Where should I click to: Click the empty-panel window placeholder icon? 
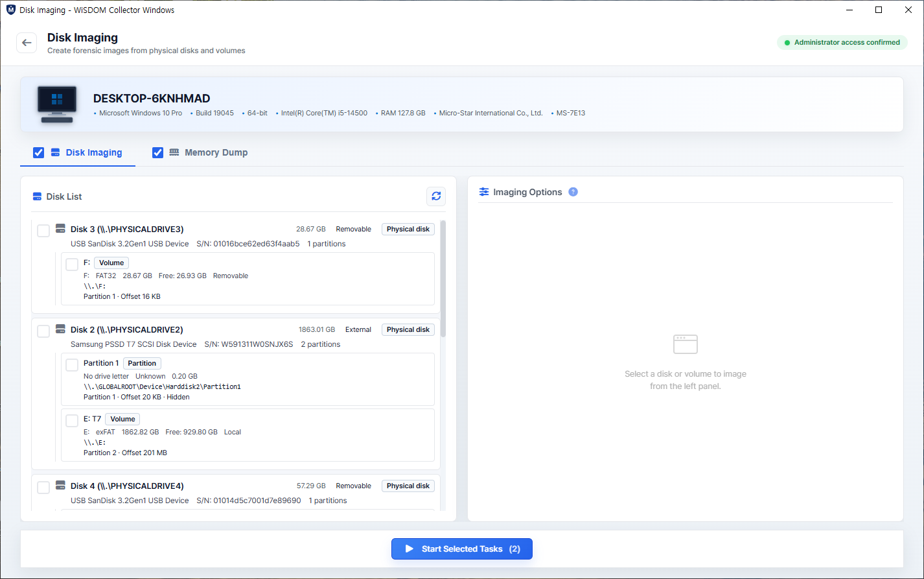point(686,344)
